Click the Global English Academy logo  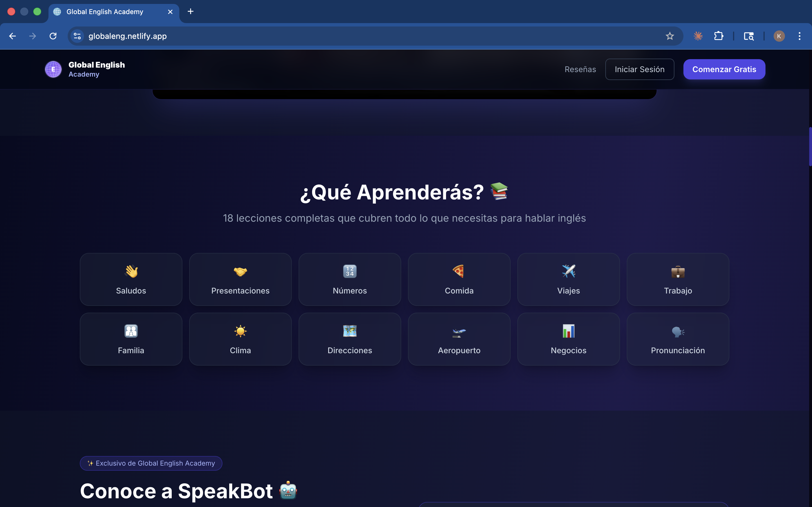(53, 69)
